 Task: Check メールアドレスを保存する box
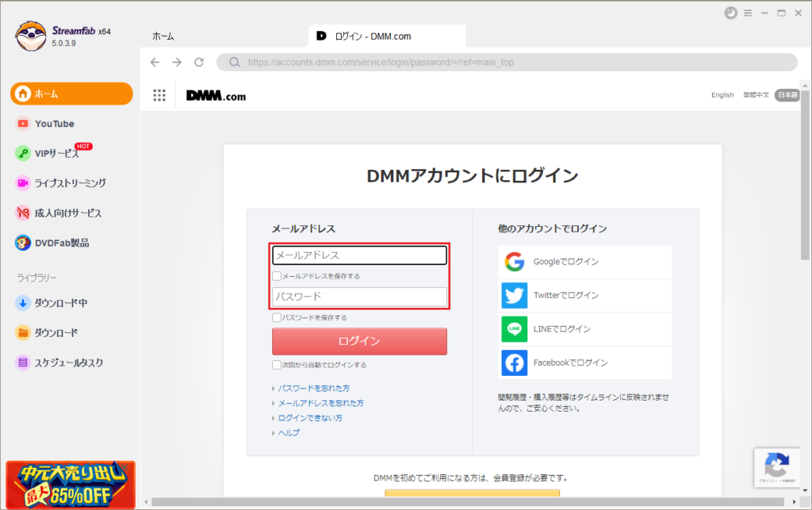tap(277, 276)
